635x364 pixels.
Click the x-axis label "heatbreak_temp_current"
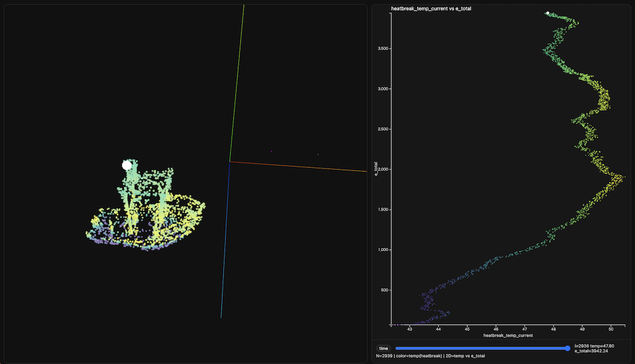pyautogui.click(x=507, y=335)
